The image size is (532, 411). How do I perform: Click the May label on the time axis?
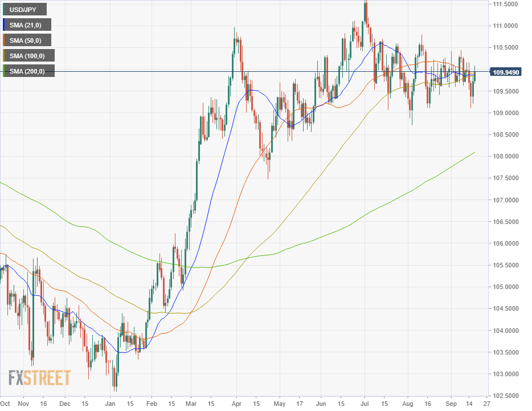pyautogui.click(x=280, y=404)
